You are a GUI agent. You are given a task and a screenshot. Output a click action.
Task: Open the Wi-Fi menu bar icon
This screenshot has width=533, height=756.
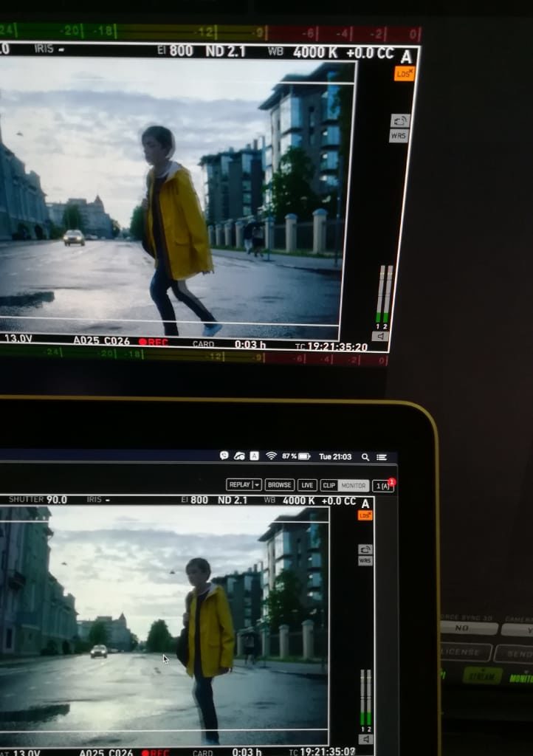(x=271, y=456)
